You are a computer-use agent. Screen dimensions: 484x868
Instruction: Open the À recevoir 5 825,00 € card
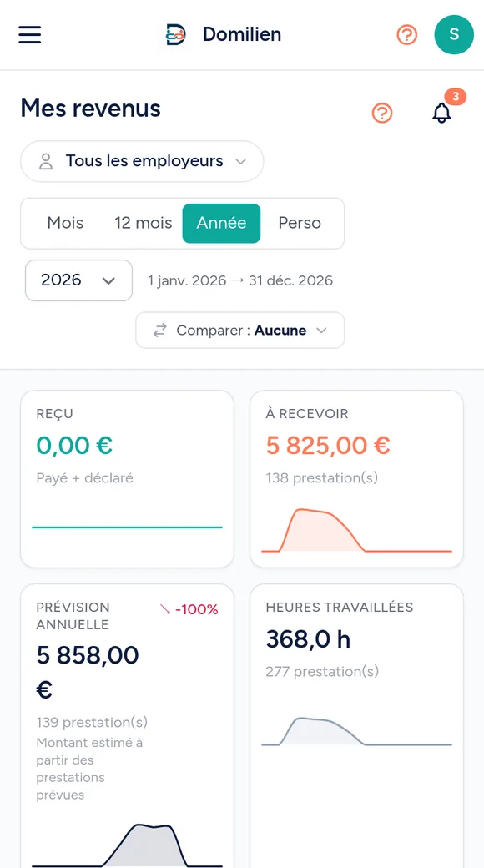[x=356, y=479]
